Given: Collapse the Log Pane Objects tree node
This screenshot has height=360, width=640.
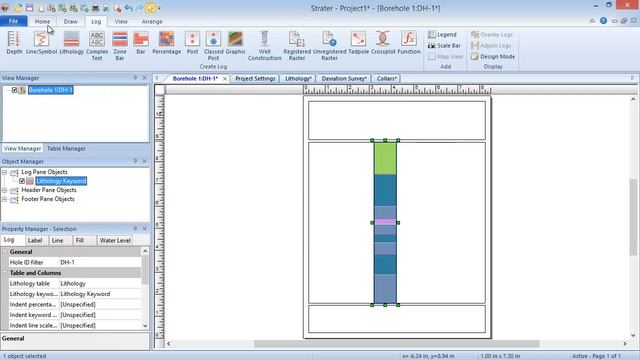Looking at the screenshot, I should click(x=4, y=172).
